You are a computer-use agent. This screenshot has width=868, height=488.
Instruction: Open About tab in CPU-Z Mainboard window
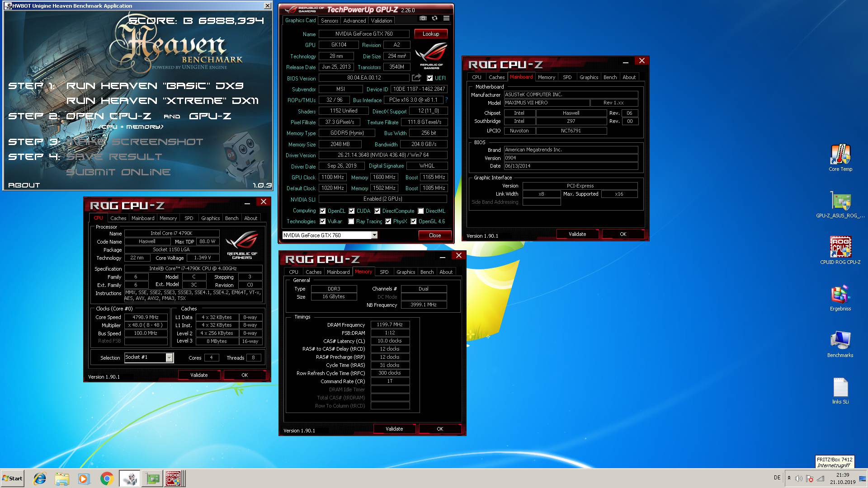point(629,77)
